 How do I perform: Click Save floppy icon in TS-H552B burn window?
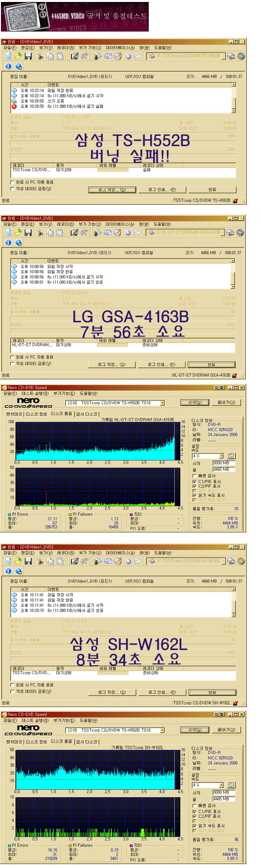28,56
